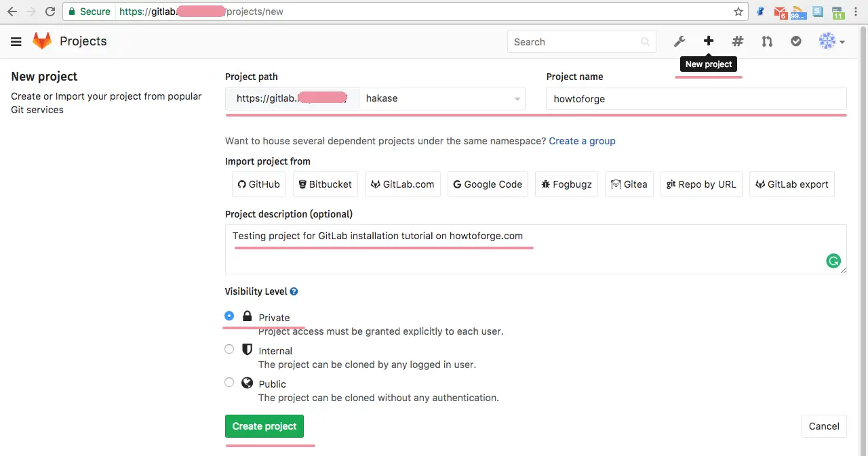Click the browser forward arrow
This screenshot has width=868, height=456.
31,12
